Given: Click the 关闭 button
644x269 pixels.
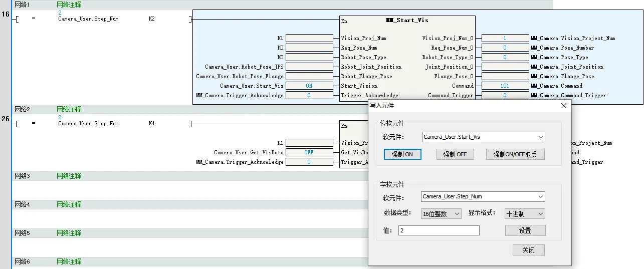Looking at the screenshot, I should [x=528, y=250].
